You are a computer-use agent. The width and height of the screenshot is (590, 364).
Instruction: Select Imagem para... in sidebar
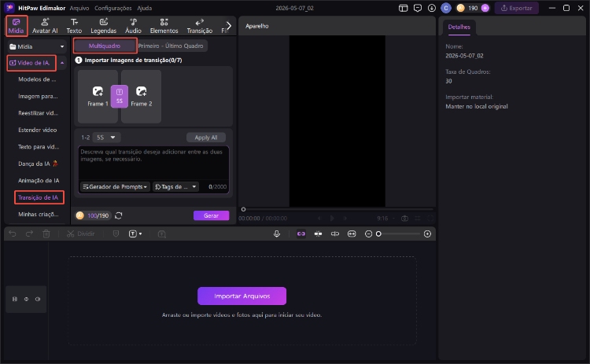pos(38,96)
